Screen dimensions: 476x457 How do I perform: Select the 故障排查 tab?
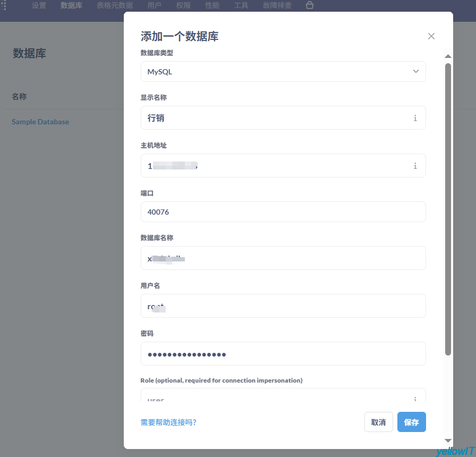[x=277, y=6]
